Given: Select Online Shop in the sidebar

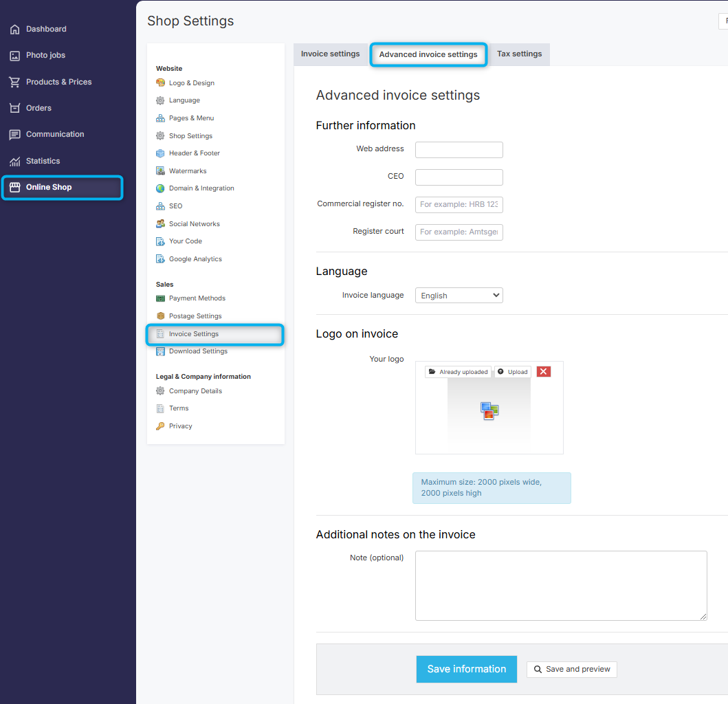Looking at the screenshot, I should point(63,188).
